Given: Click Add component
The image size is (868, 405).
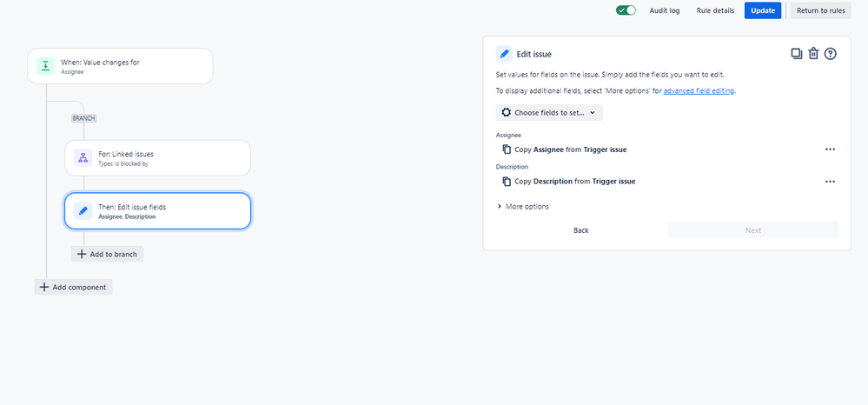Looking at the screenshot, I should [74, 287].
